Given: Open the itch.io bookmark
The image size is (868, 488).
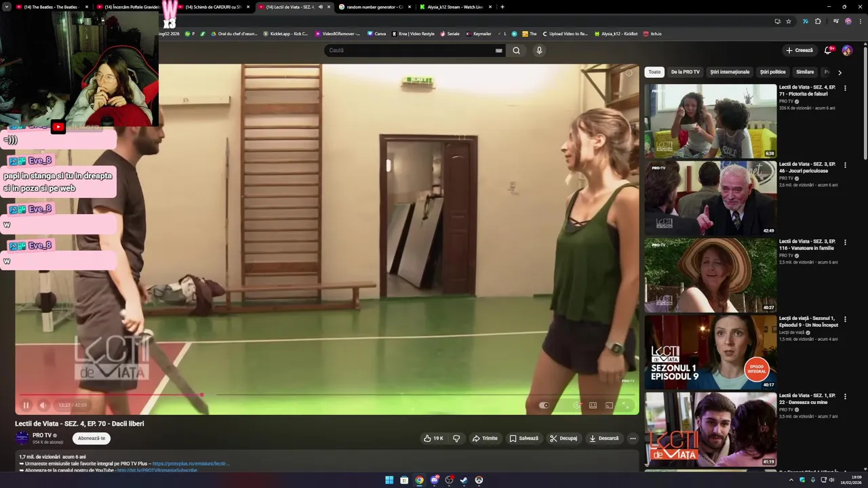Looking at the screenshot, I should pos(652,33).
